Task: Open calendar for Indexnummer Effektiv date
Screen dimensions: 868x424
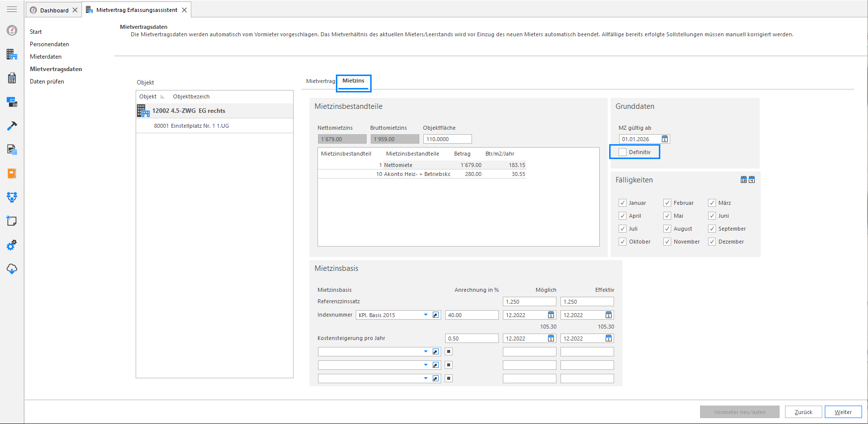Action: point(609,315)
